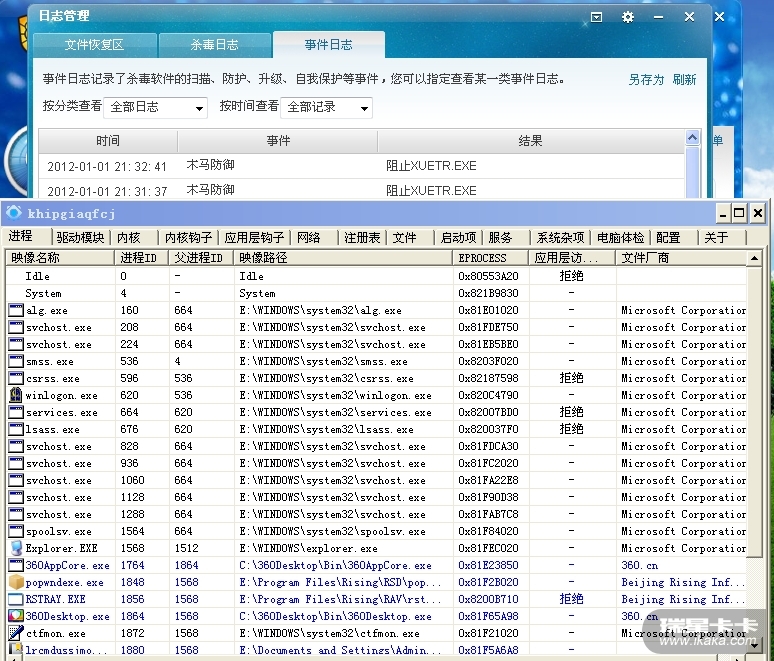Image resolution: width=774 pixels, height=661 pixels.
Task: Open the 按时间查看 全部记录 dropdown
Action: pos(326,107)
